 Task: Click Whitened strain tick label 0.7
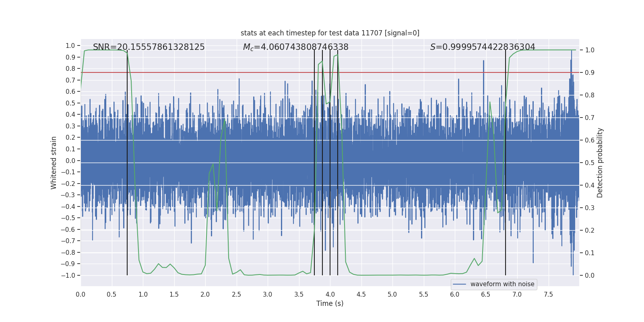click(70, 80)
